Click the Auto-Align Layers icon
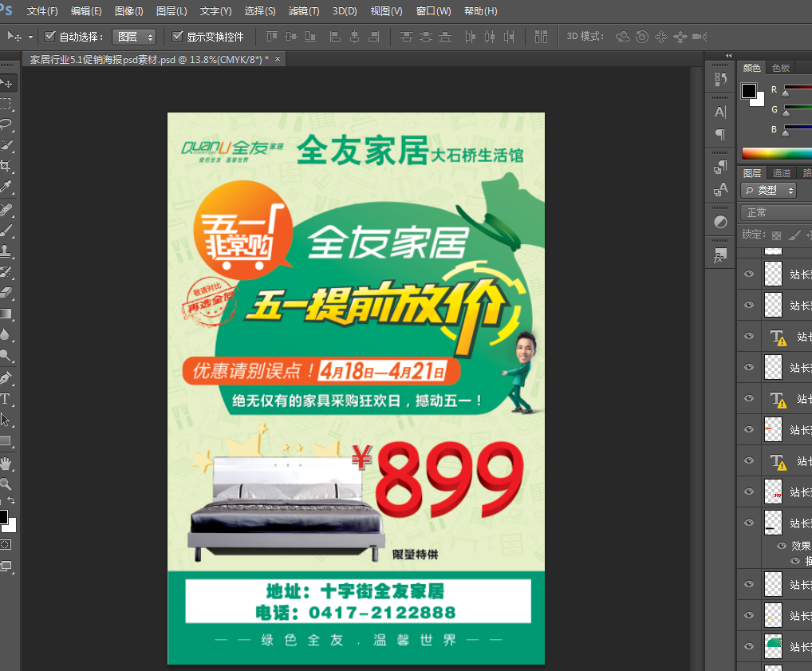Viewport: 812px width, 671px height. [541, 36]
